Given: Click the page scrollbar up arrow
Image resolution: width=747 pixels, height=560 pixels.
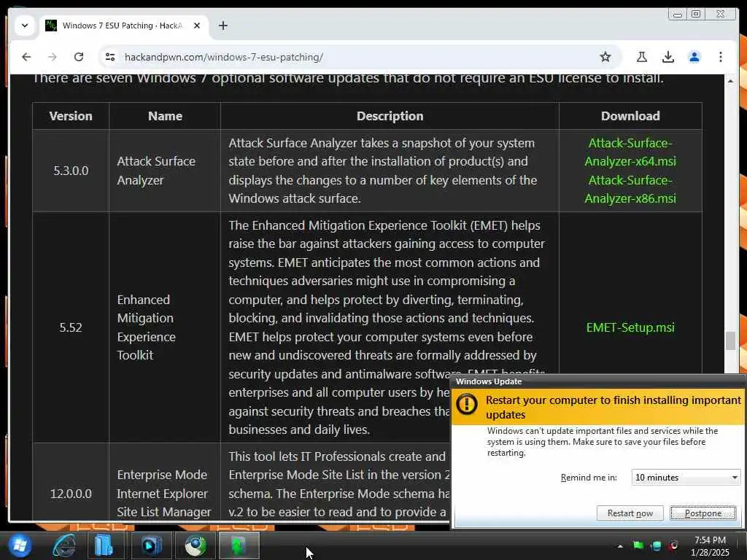Looking at the screenshot, I should (x=730, y=82).
